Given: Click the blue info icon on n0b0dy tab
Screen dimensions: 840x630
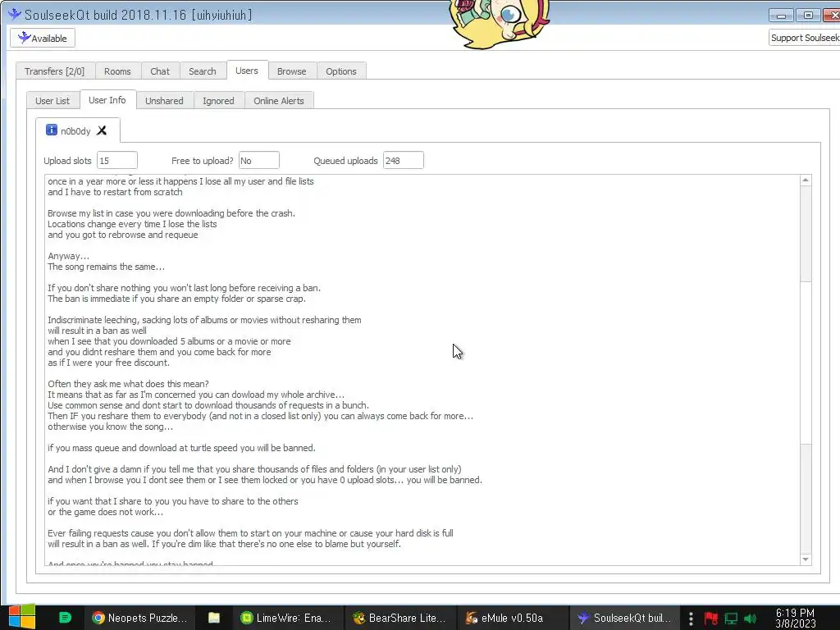Looking at the screenshot, I should coord(52,130).
